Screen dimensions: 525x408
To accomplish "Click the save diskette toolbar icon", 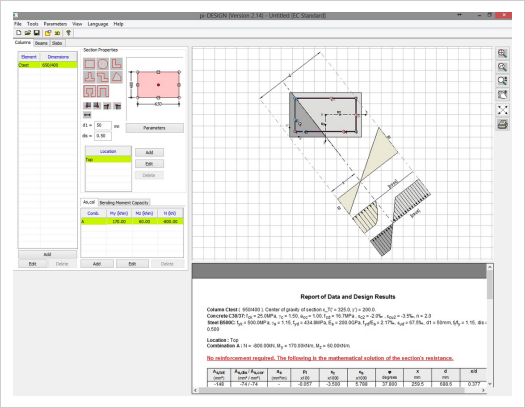I will [x=37, y=33].
